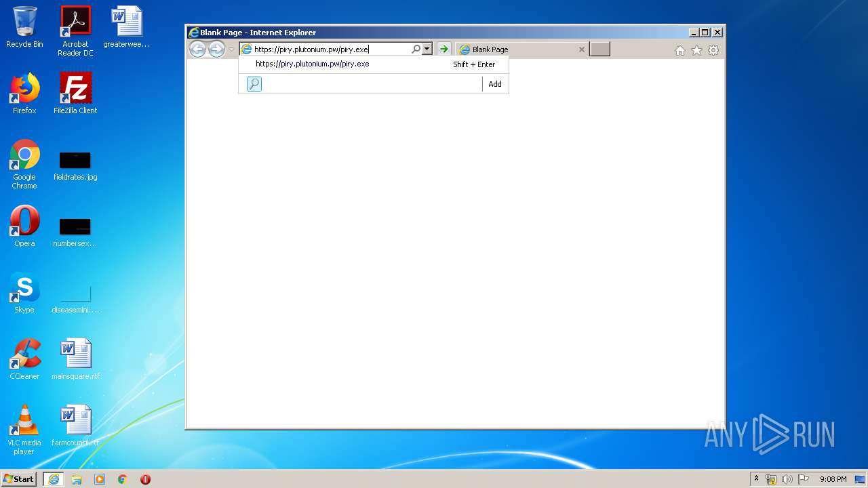This screenshot has height=488, width=868.
Task: Open Recycle Bin desktop icon
Action: click(x=24, y=27)
